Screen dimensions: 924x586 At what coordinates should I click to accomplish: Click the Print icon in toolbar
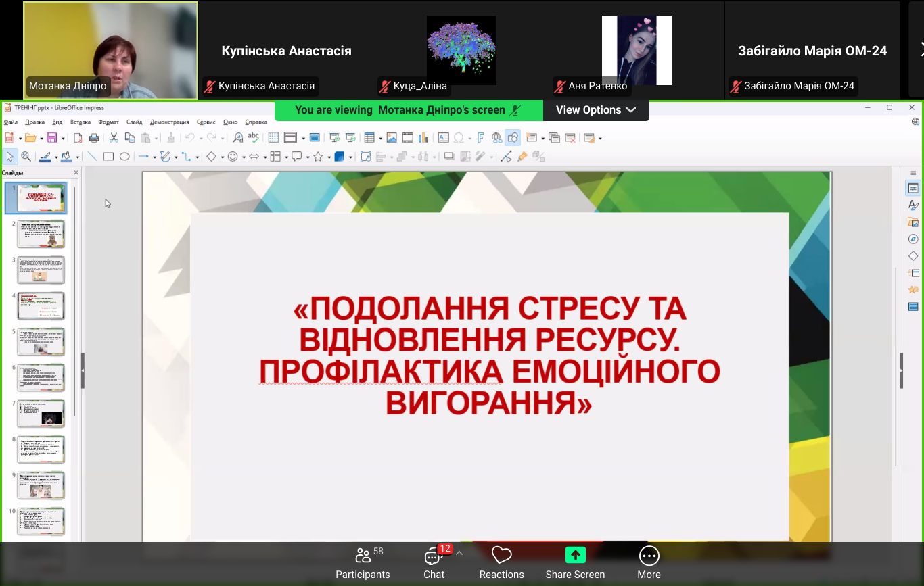coord(94,138)
